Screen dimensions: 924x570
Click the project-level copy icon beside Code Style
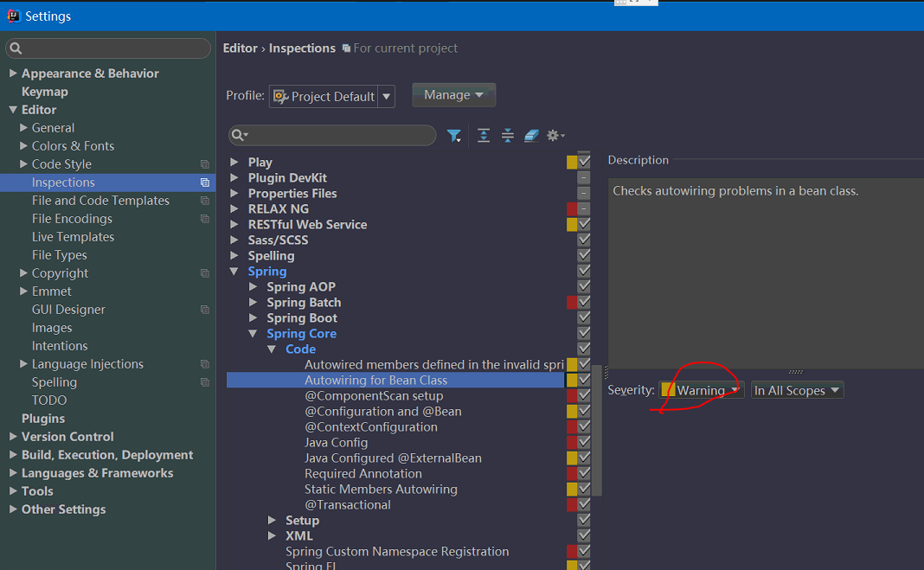204,164
